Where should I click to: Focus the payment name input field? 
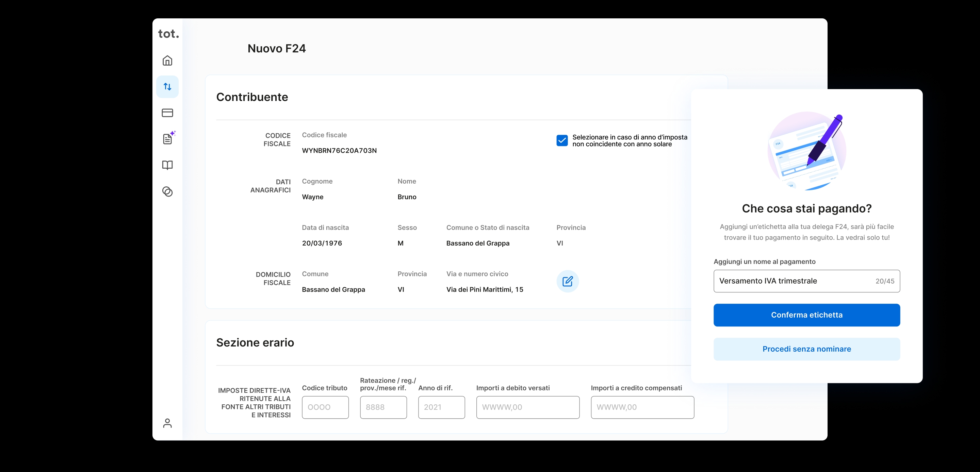(x=791, y=281)
